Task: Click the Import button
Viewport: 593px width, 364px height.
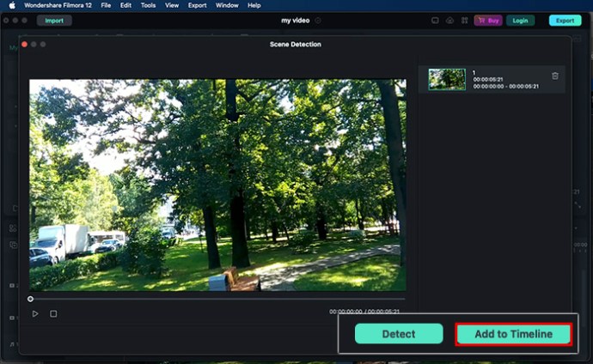Action: 54,21
